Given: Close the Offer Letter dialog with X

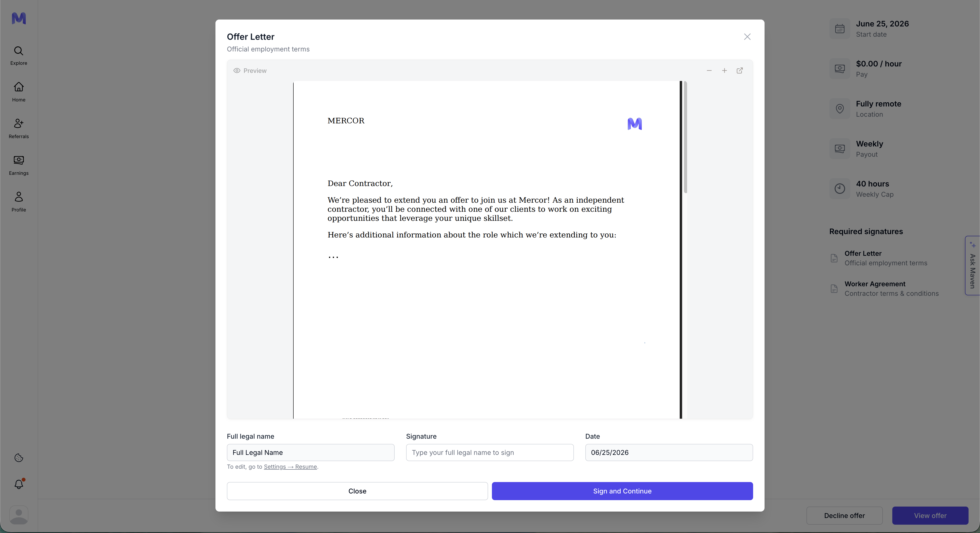Looking at the screenshot, I should click(747, 37).
